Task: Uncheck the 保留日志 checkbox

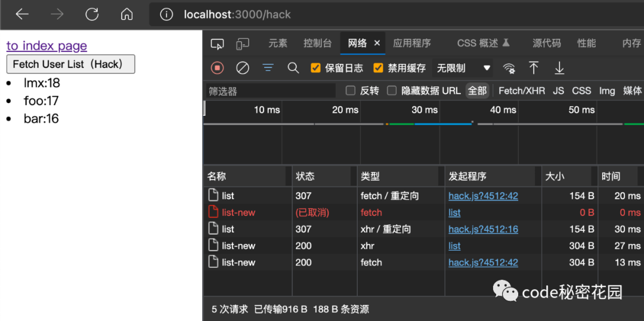Action: (315, 68)
